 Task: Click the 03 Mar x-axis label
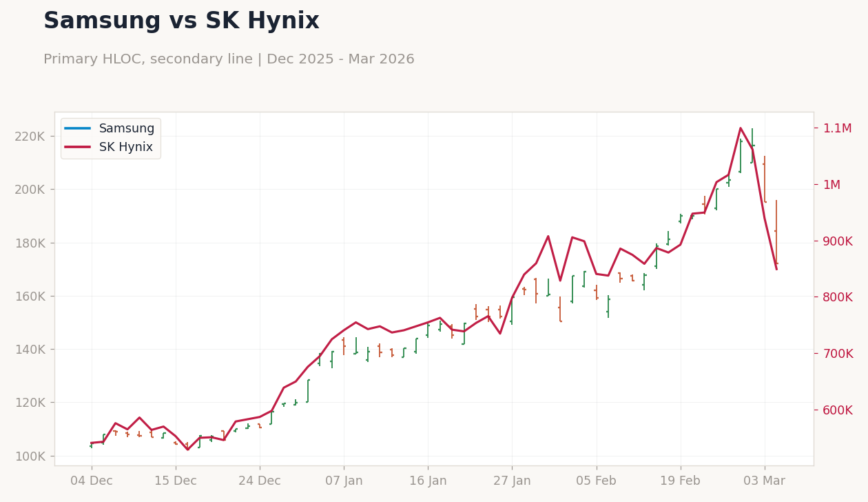tap(765, 481)
